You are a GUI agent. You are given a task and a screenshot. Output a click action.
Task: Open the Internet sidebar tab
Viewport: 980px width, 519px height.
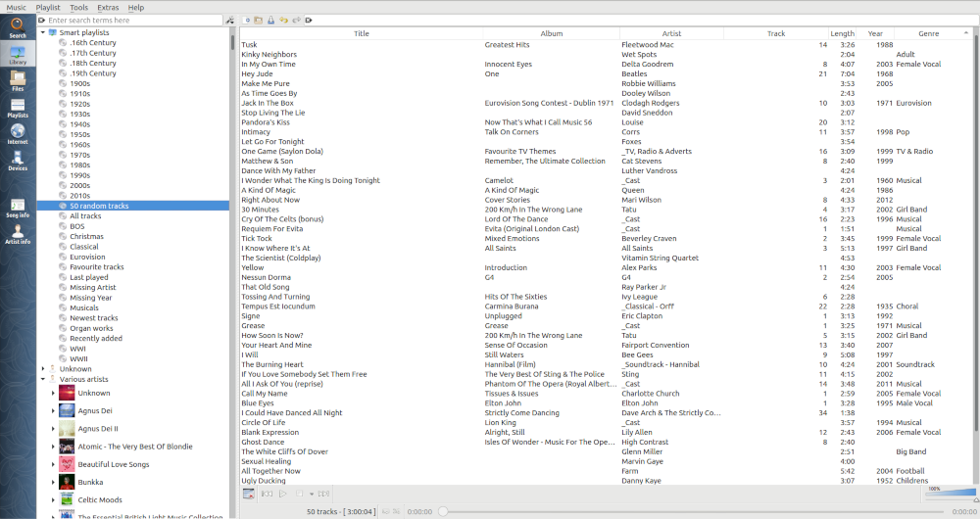(18, 134)
